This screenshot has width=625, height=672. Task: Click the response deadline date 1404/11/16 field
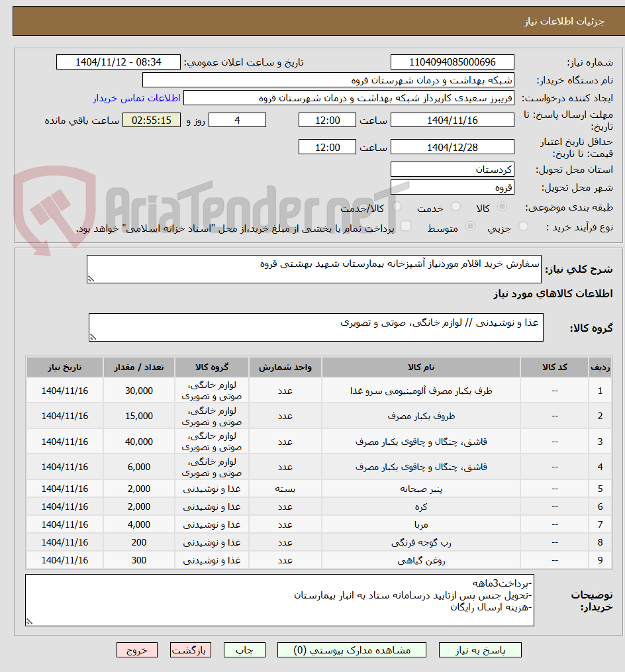click(x=452, y=120)
